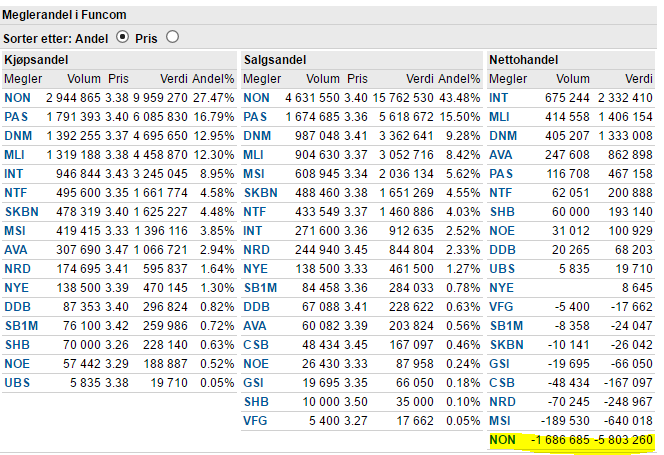Open SB1M broker link in Kjøpsandel table
The image size is (664, 455).
pyautogui.click(x=21, y=326)
